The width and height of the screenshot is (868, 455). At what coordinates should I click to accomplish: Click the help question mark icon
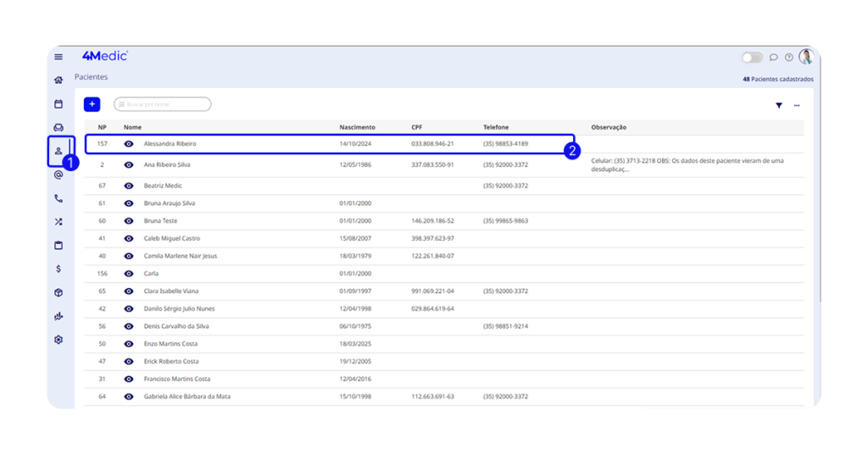coord(788,58)
